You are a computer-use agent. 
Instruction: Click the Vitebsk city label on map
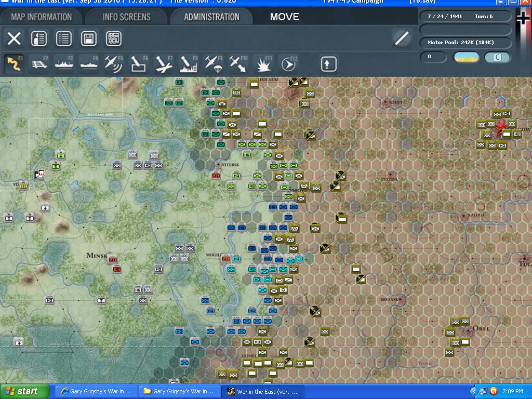(231, 165)
